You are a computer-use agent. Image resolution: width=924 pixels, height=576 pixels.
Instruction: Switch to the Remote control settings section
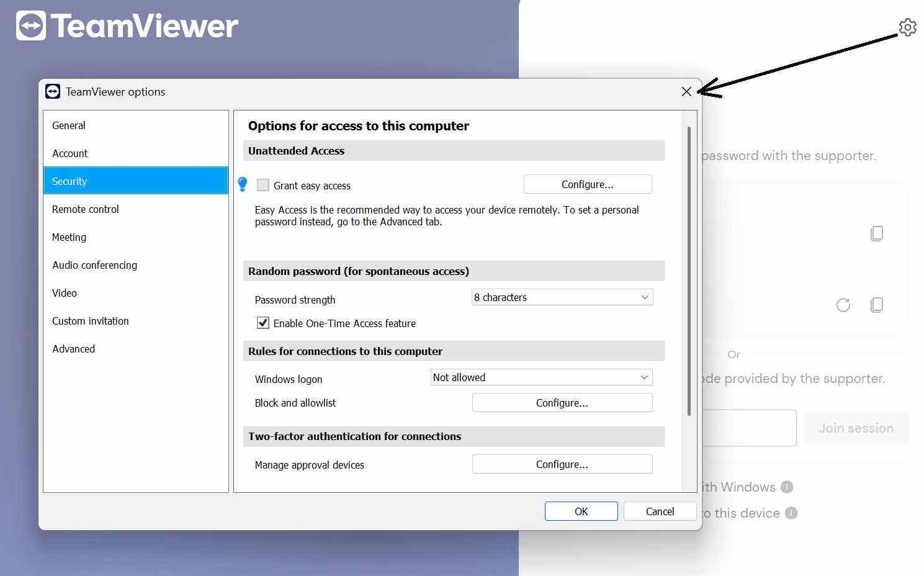click(x=86, y=209)
